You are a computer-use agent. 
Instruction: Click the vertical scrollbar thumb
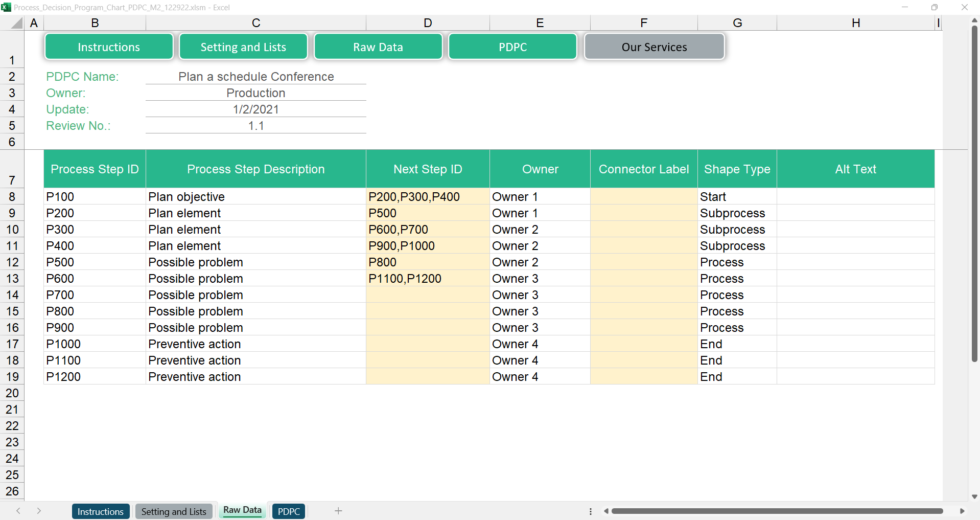tap(974, 194)
